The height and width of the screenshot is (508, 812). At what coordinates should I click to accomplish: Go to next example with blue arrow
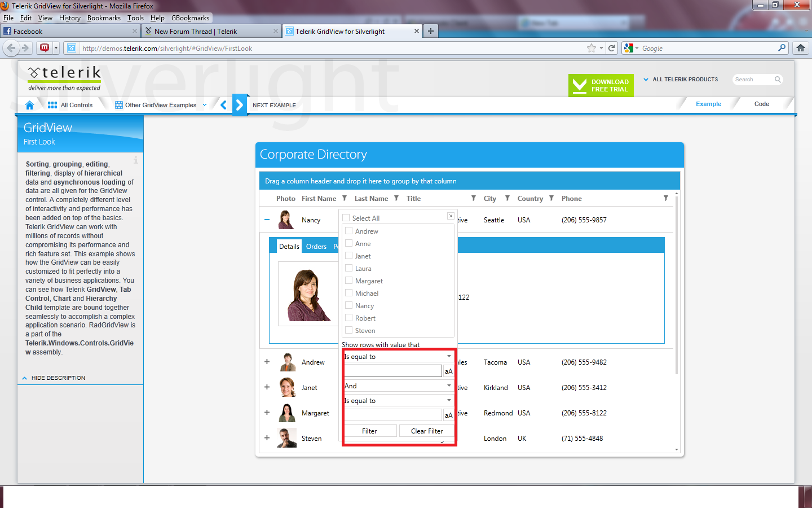(240, 105)
